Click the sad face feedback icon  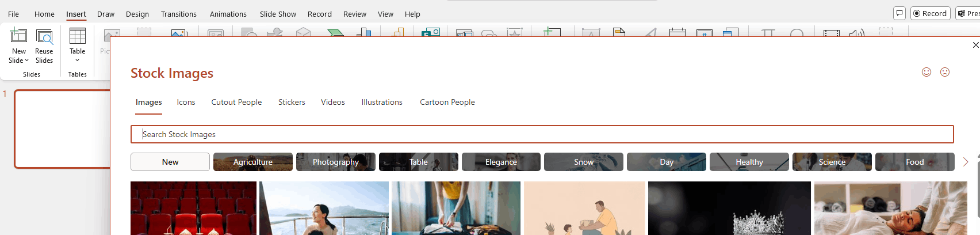click(x=945, y=72)
